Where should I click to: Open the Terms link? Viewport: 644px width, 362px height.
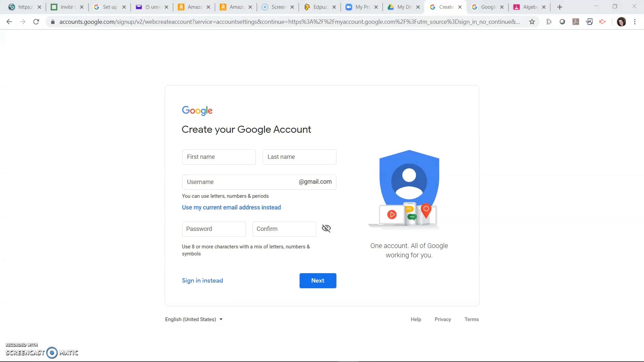point(472,319)
